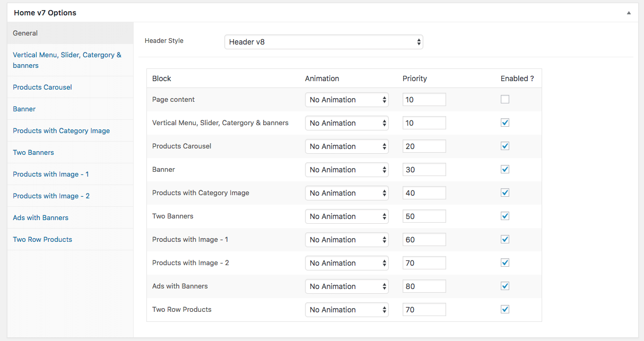
Task: Toggle Banner row Enabled checkbox
Action: tap(505, 169)
